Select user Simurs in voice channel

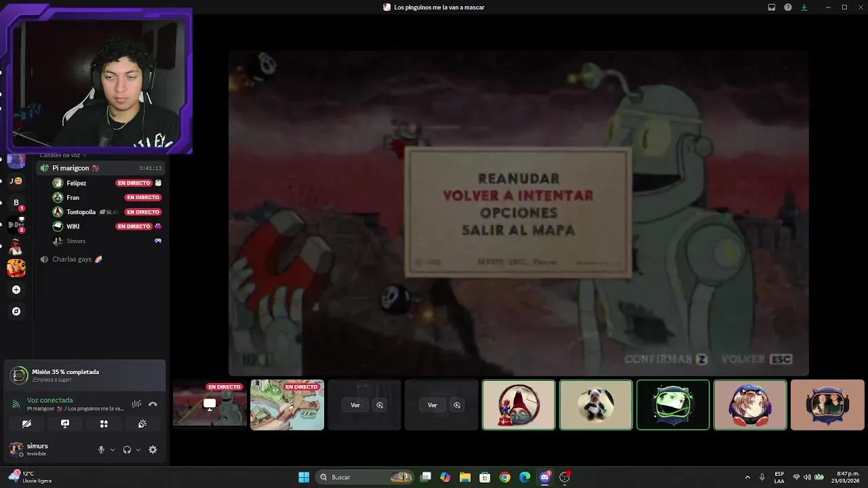point(76,241)
